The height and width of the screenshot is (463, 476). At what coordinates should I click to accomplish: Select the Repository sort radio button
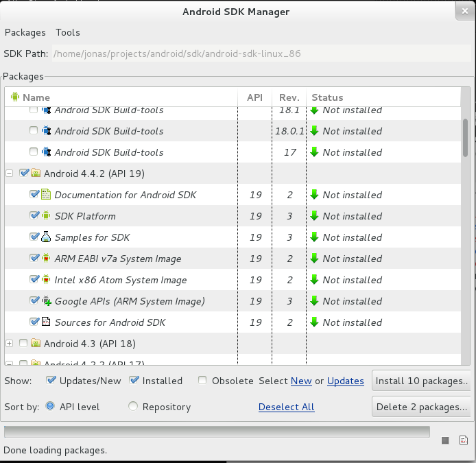[133, 406]
